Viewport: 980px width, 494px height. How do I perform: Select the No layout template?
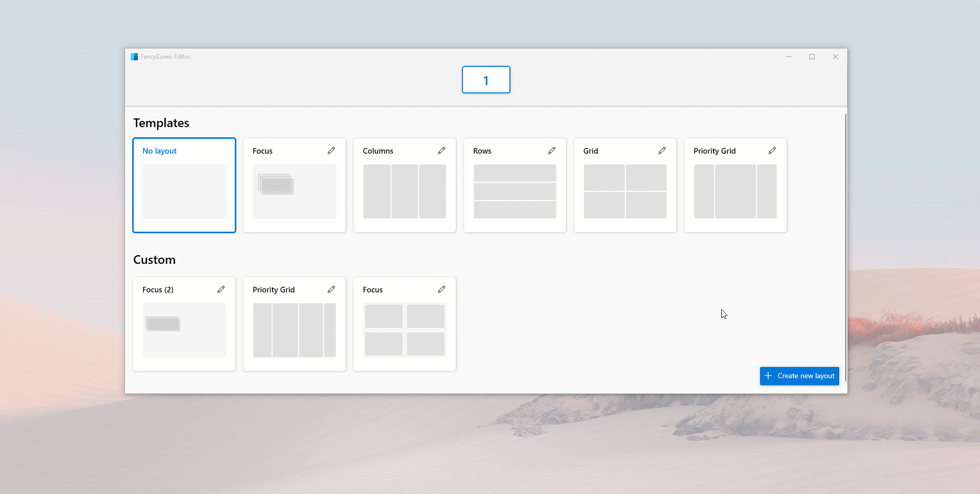tap(184, 191)
